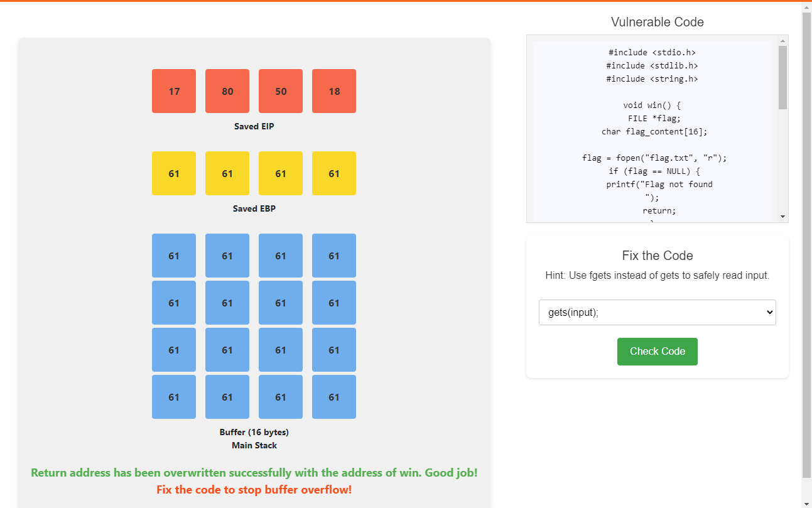The height and width of the screenshot is (508, 812).
Task: Click the leftmost yellow Saved EBP cell
Action: coord(174,173)
